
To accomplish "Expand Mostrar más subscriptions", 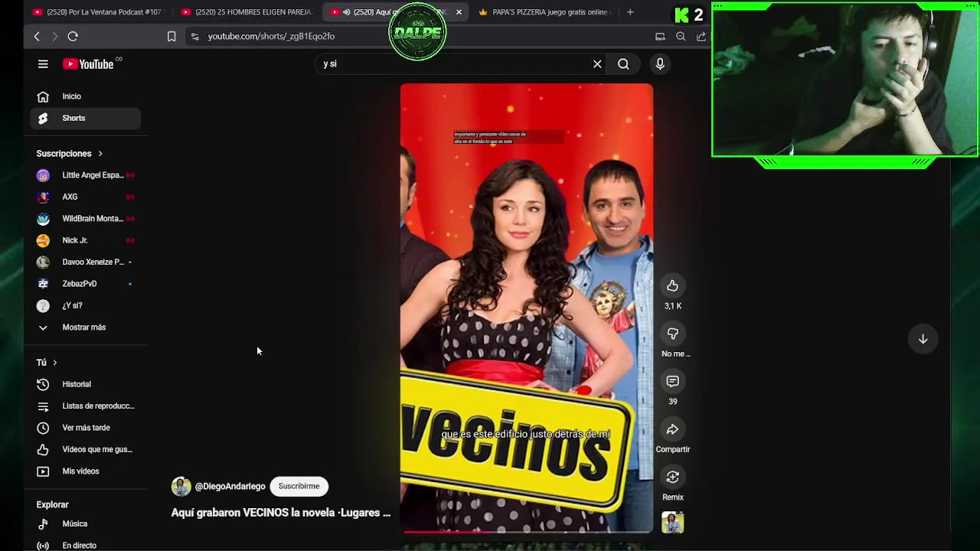I will tap(85, 328).
